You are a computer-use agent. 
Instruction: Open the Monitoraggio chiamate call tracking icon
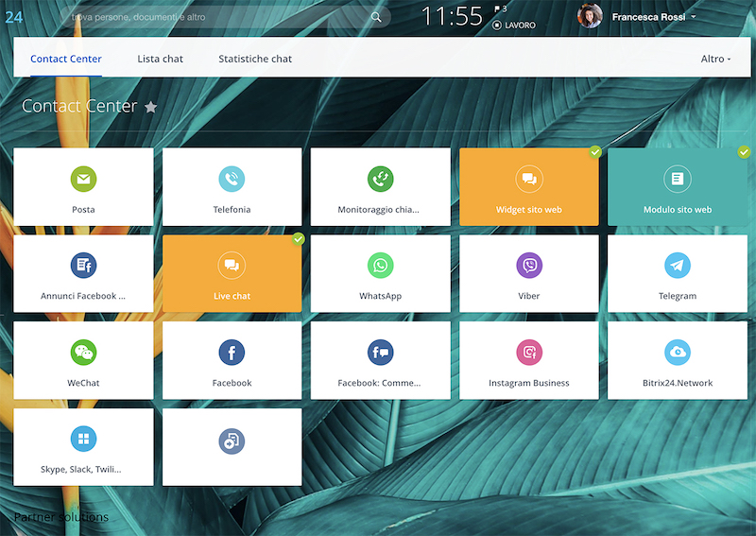click(x=381, y=179)
